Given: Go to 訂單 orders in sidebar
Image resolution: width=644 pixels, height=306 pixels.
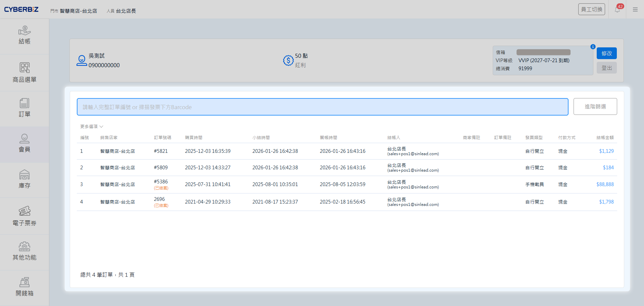Looking at the screenshot, I should (24, 108).
